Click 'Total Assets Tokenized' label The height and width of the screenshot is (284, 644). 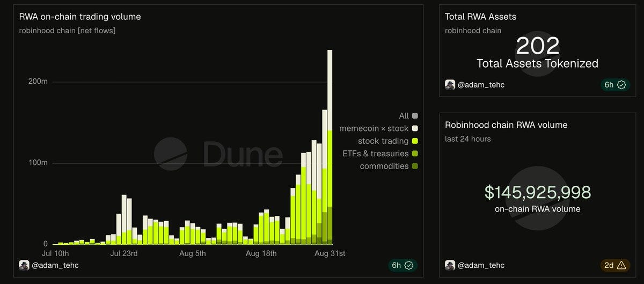click(537, 63)
